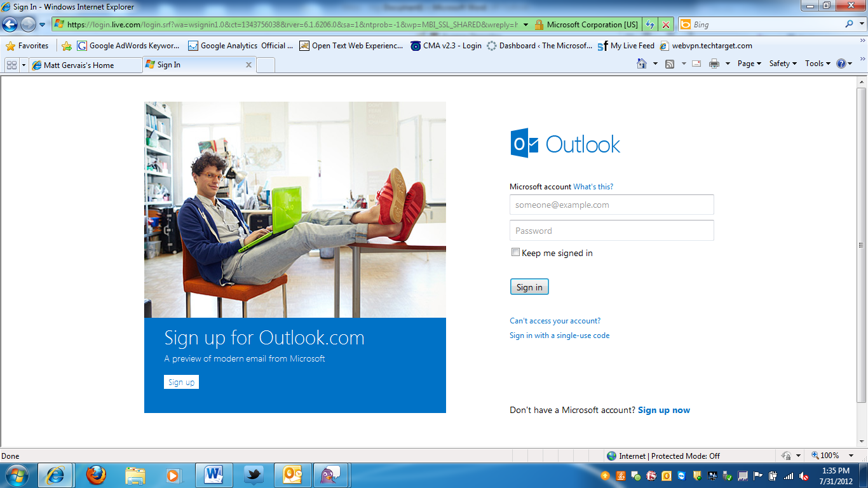Open Dashboard ‹ The Microsoft favorite
The image size is (868, 488).
539,46
